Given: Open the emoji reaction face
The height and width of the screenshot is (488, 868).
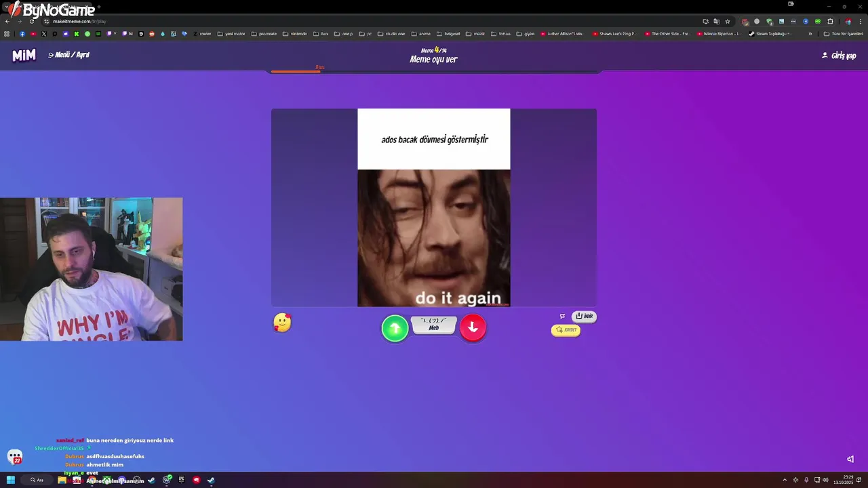Looking at the screenshot, I should (x=282, y=323).
